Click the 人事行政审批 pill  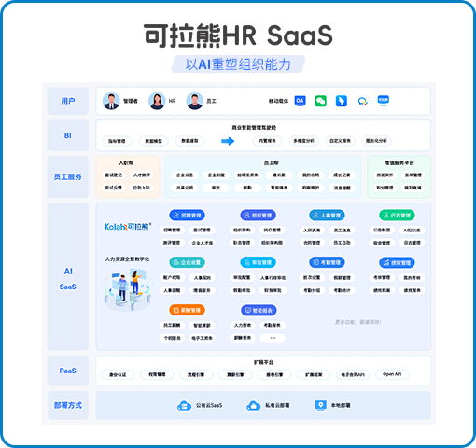273,278
